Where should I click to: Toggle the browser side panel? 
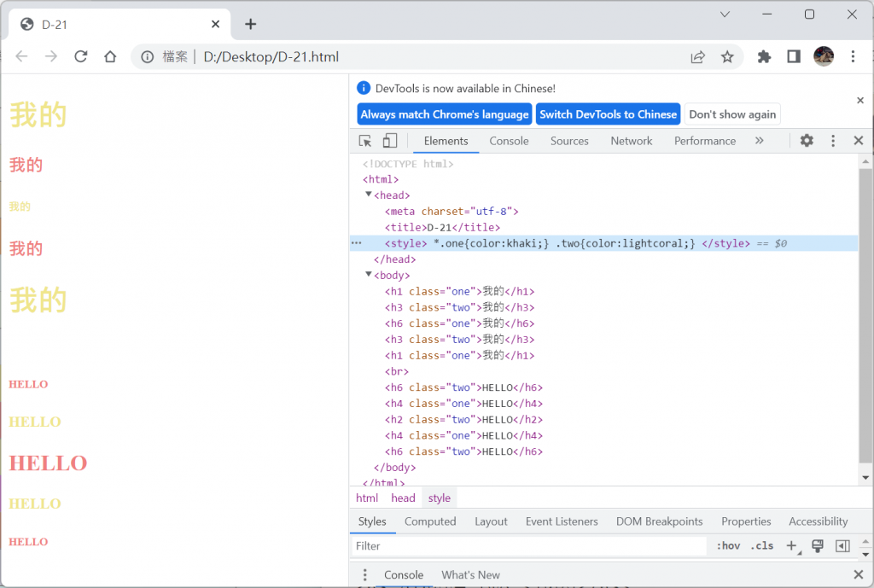tap(794, 56)
